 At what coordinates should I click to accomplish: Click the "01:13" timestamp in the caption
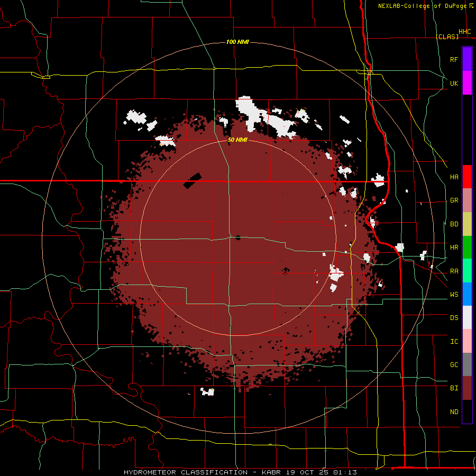pos(345,472)
